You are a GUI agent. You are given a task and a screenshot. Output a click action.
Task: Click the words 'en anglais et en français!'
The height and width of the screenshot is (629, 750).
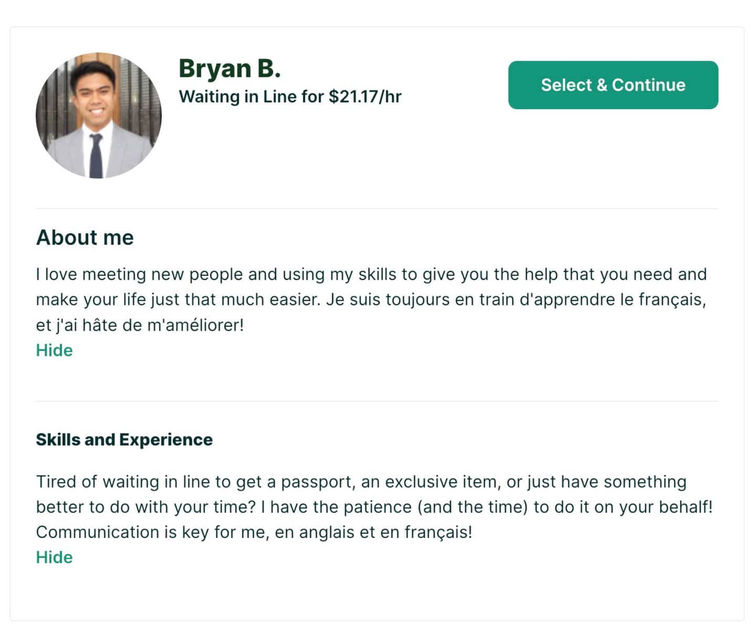click(x=374, y=532)
